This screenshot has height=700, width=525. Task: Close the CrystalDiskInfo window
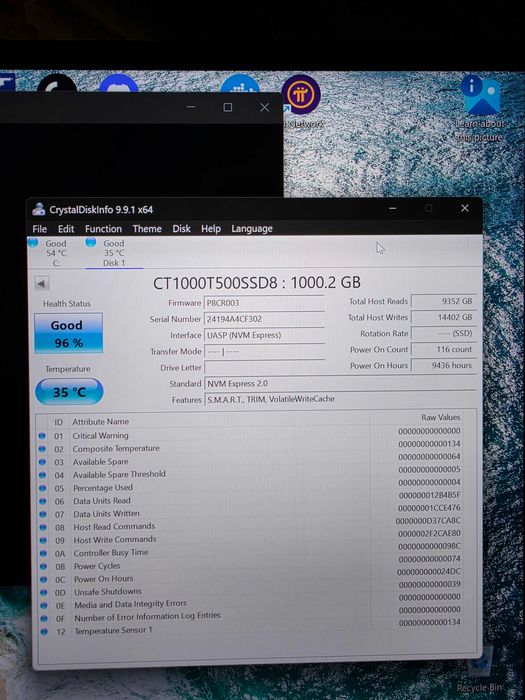point(465,208)
